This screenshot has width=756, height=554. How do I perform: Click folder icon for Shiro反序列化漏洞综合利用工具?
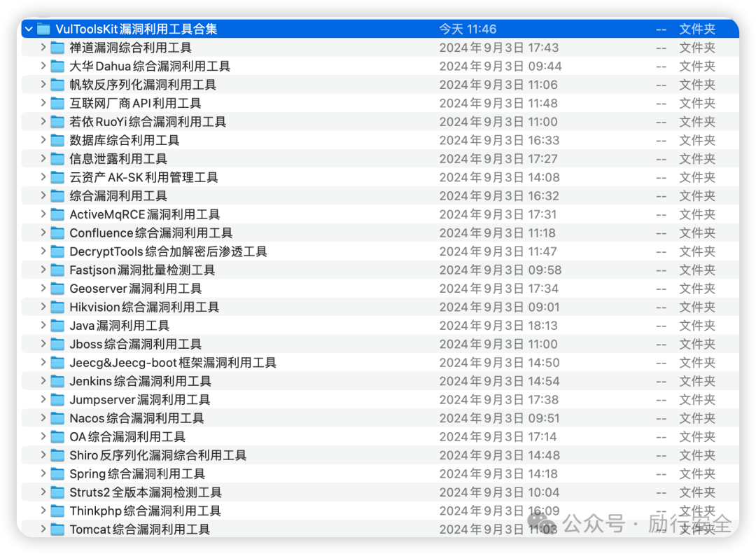tap(57, 455)
